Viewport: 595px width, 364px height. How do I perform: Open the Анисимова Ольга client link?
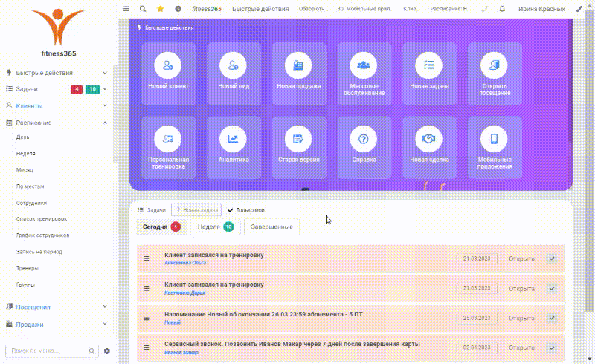point(185,263)
